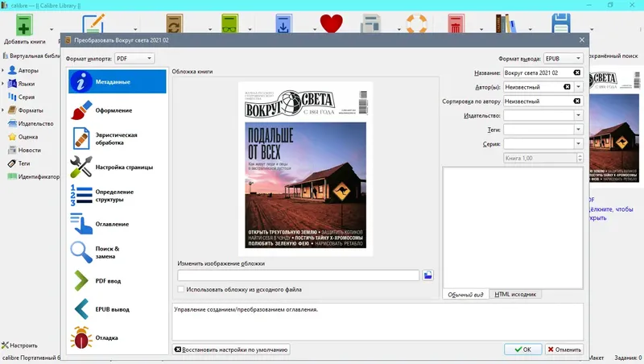This screenshot has width=644, height=364.
Task: Click Восстановить настройки по умолчанию
Action: click(231, 350)
